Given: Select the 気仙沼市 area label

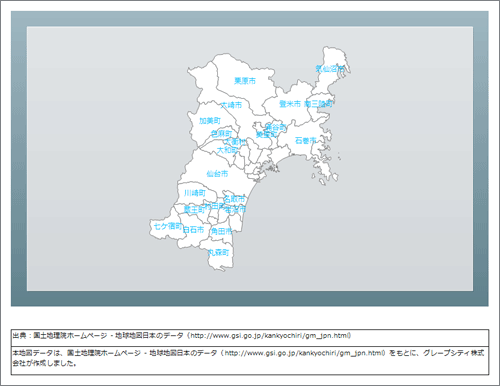Looking at the screenshot, I should (x=330, y=69).
